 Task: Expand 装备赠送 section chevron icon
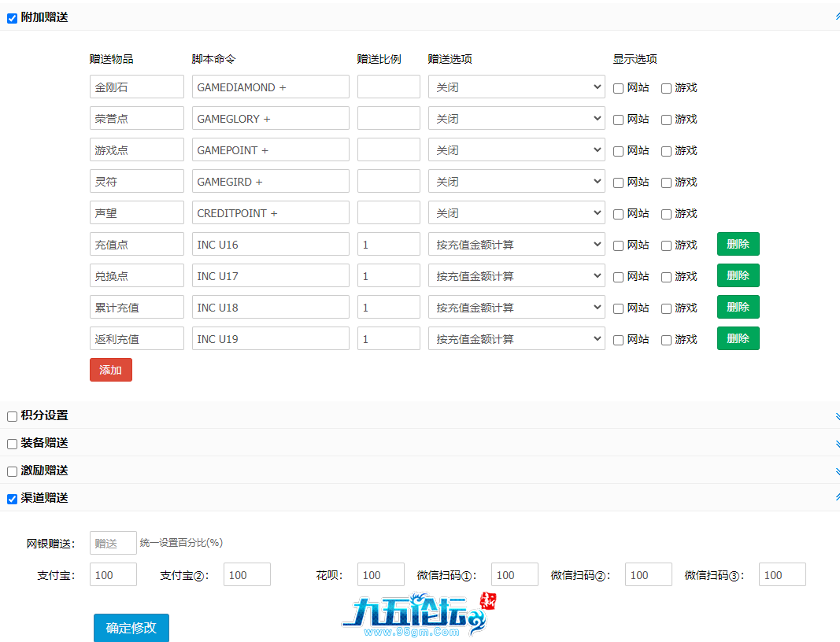click(x=836, y=444)
